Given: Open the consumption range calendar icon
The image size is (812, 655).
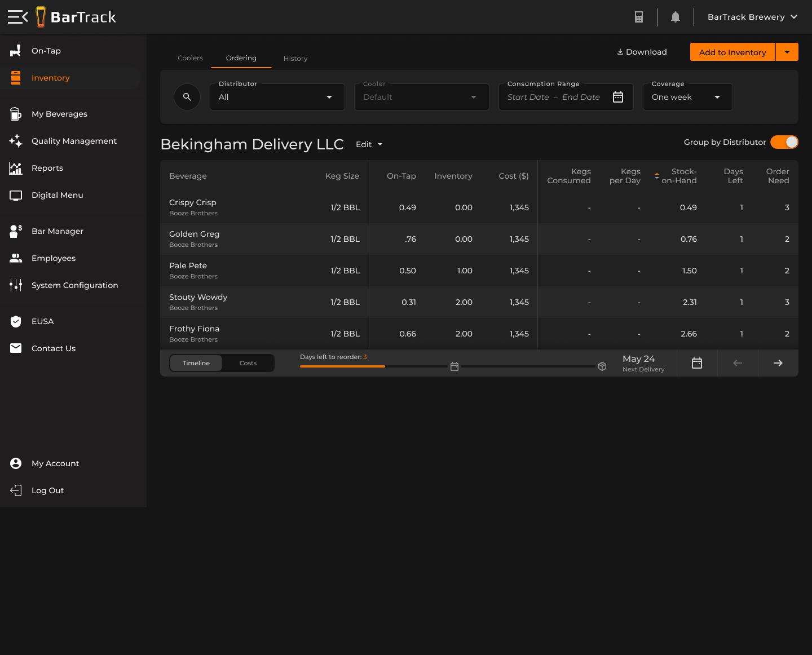Looking at the screenshot, I should 618,97.
